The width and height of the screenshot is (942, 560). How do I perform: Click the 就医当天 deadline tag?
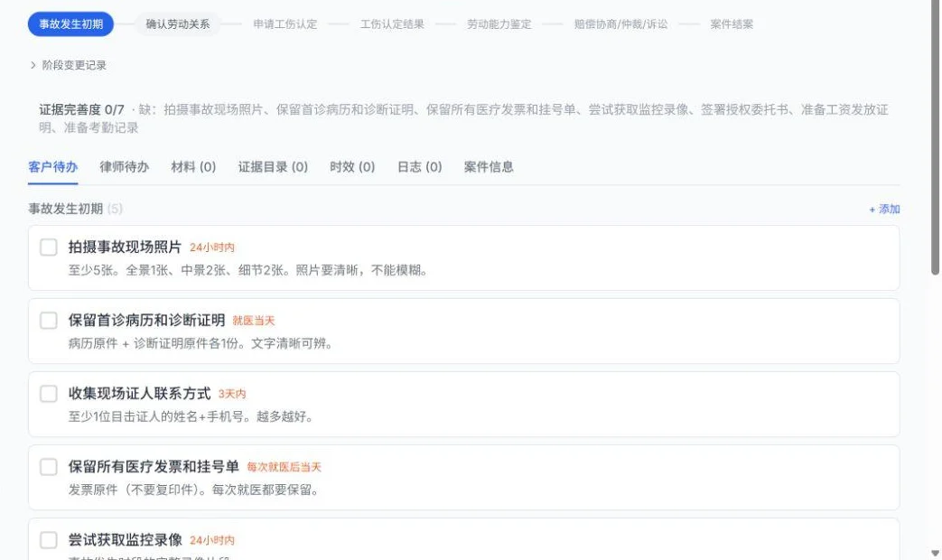click(x=254, y=321)
